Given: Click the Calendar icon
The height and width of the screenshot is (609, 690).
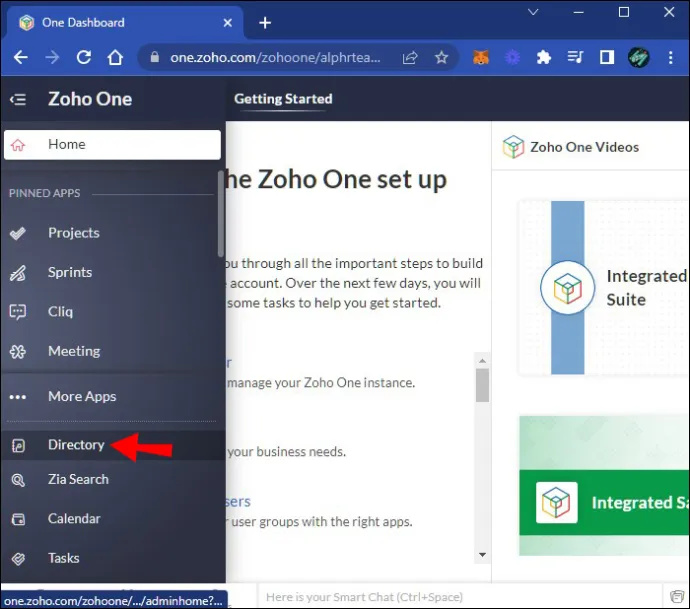Looking at the screenshot, I should [18, 519].
